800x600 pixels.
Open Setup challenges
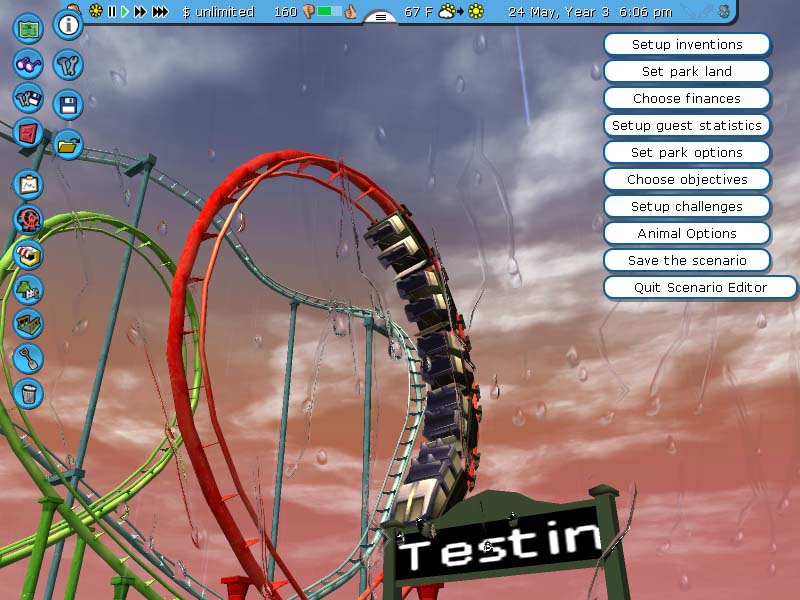tap(687, 207)
